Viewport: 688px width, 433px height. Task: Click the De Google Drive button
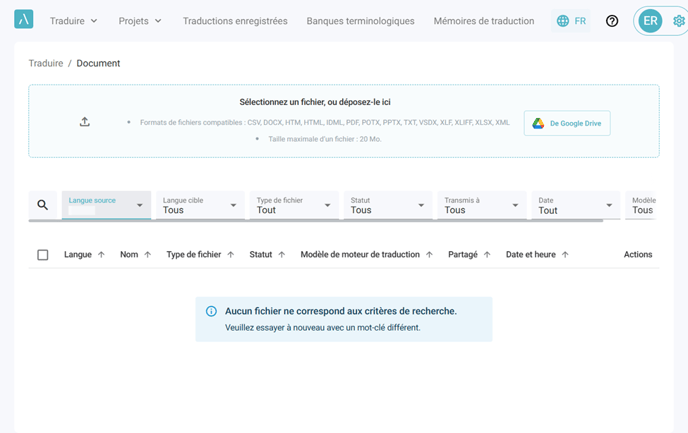point(567,123)
